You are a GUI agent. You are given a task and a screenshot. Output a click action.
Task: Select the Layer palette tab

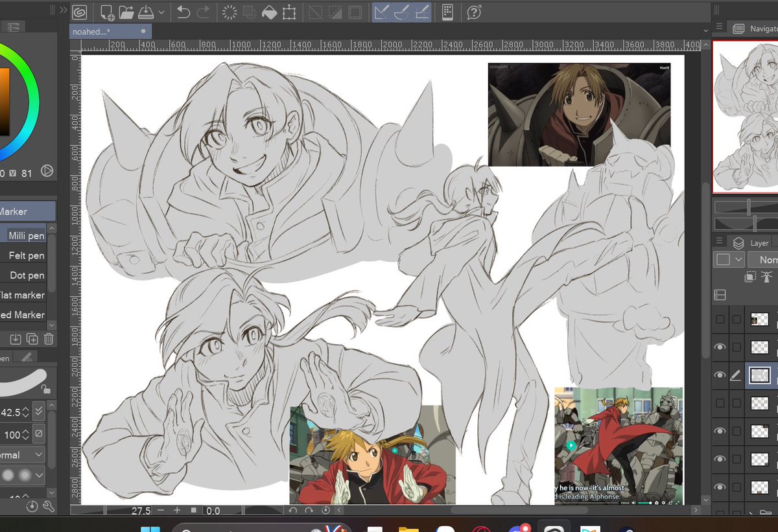(x=751, y=243)
